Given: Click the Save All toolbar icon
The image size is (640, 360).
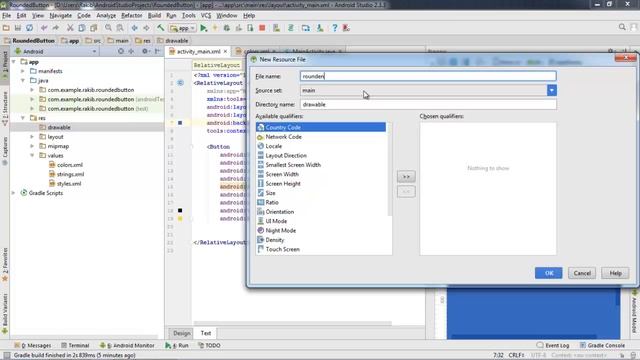Looking at the screenshot, I should click(x=18, y=28).
